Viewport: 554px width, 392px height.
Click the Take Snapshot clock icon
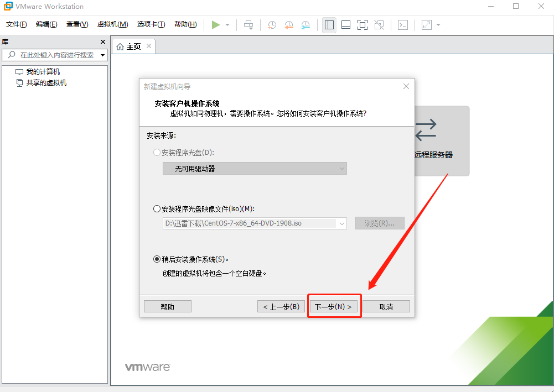[x=272, y=25]
